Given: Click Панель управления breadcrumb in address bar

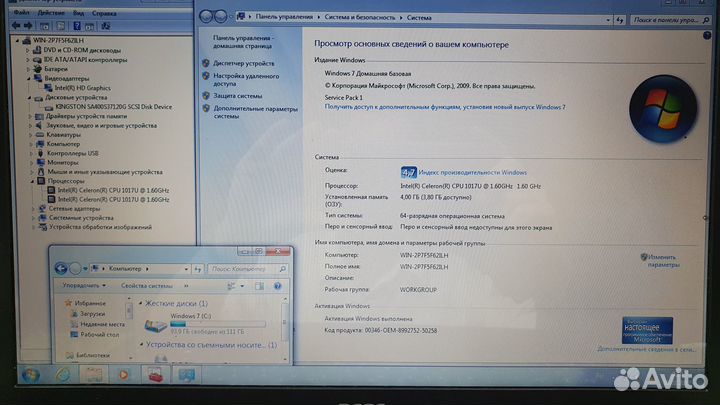Looking at the screenshot, I should point(284,17).
